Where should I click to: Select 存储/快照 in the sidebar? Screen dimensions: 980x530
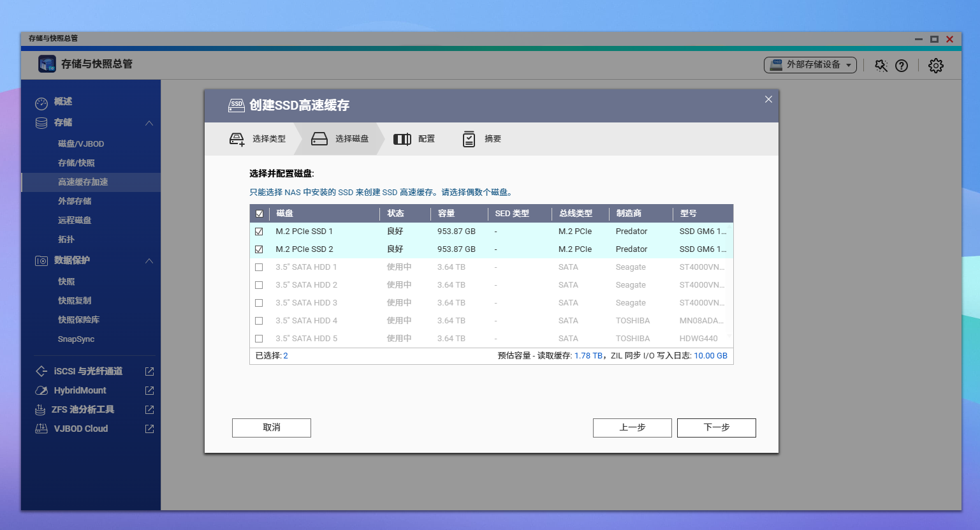77,163
